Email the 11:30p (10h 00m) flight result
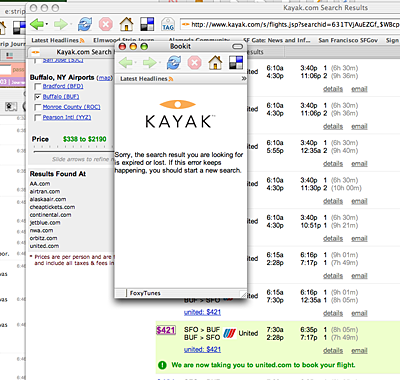This screenshot has width=400, height=380. click(x=359, y=201)
